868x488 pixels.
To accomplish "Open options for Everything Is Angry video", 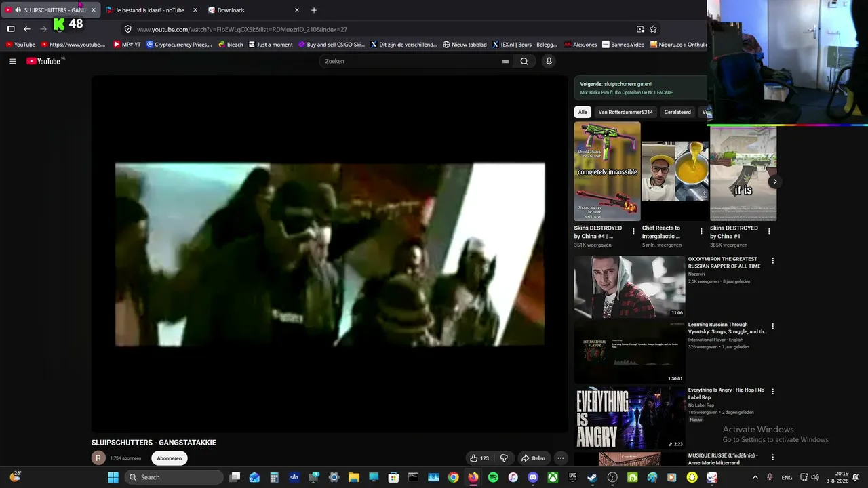I will (x=772, y=392).
